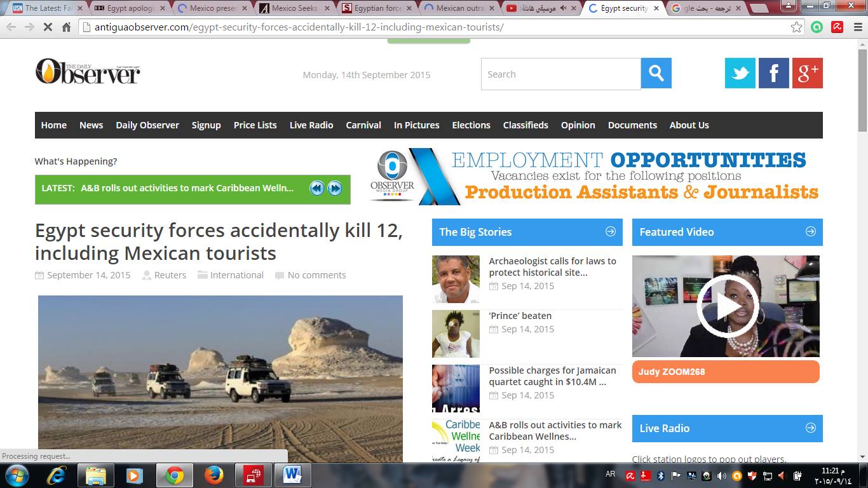
Task: Launch Firefox from the taskbar
Action: [x=214, y=475]
